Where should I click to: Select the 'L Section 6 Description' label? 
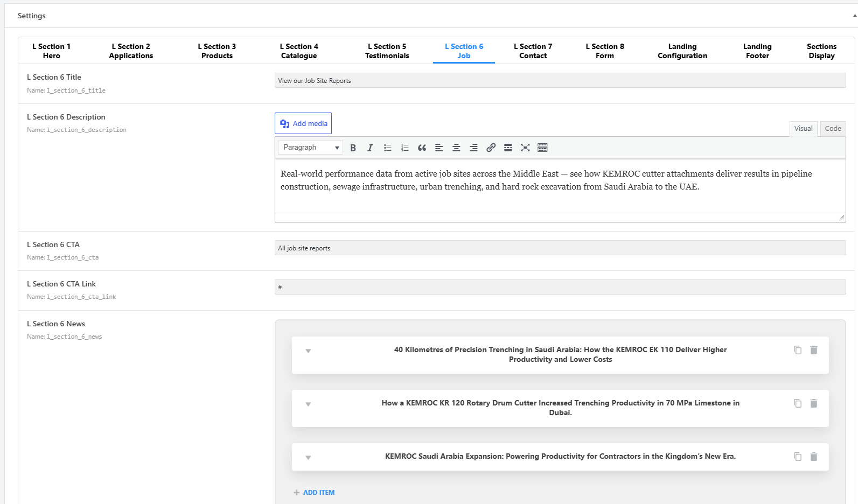(66, 117)
